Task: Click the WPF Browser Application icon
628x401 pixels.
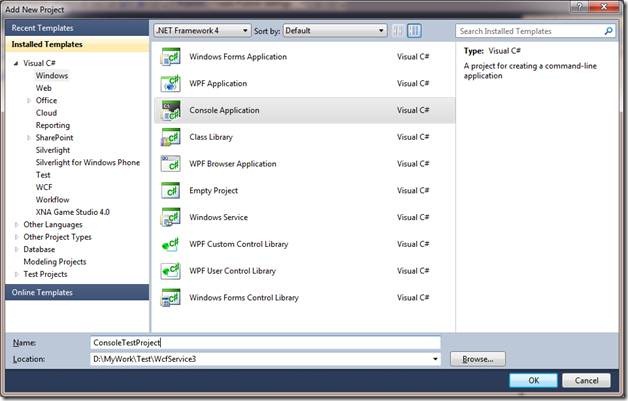Action: pos(170,164)
